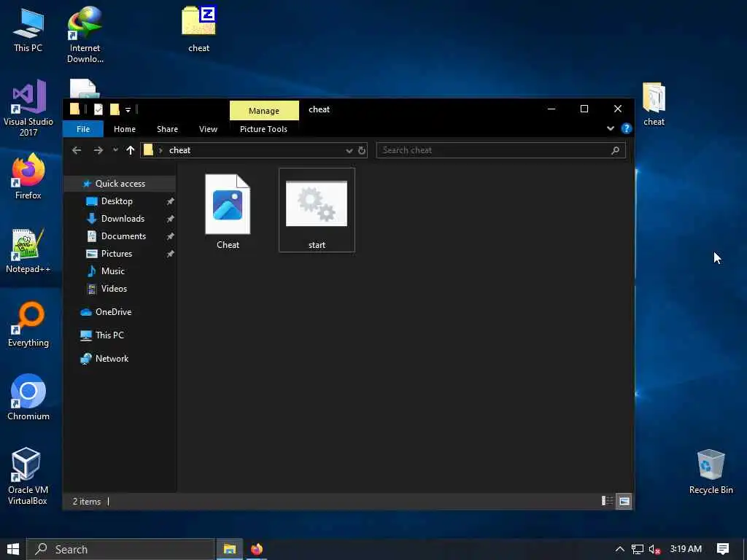Click Properties quick access toolbar icon
The height and width of the screenshot is (560, 747).
98,109
